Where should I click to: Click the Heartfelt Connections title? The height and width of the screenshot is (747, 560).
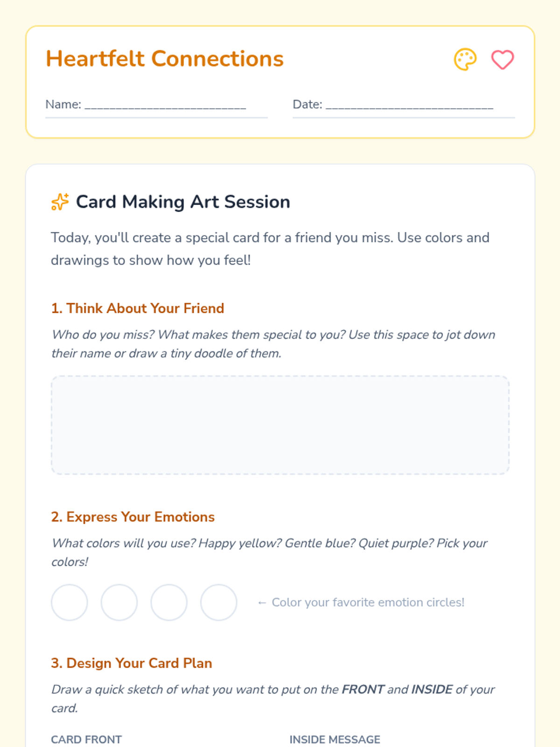[165, 59]
